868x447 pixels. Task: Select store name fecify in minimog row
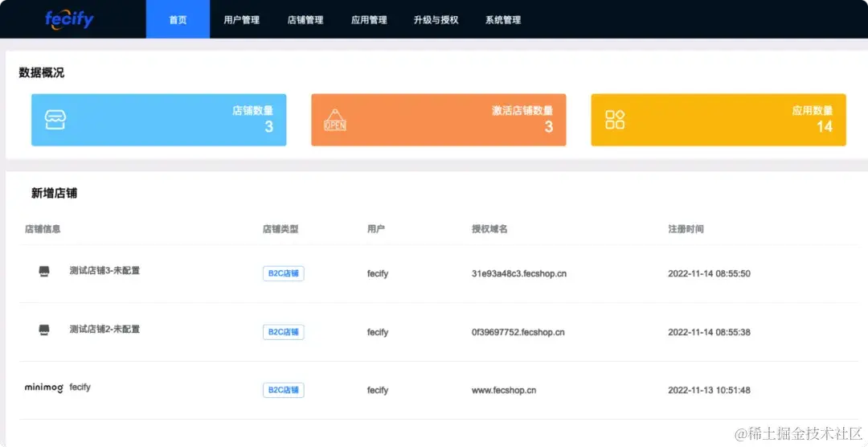pos(80,388)
